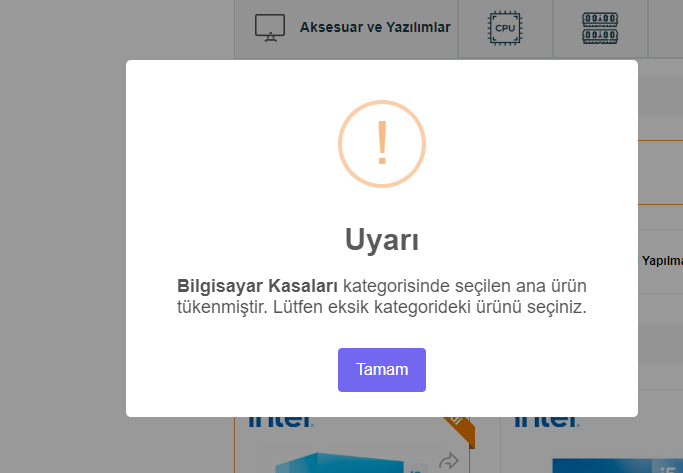Click the partially hidden Yapılma label
Screen dimensions: 683x473
click(x=662, y=260)
